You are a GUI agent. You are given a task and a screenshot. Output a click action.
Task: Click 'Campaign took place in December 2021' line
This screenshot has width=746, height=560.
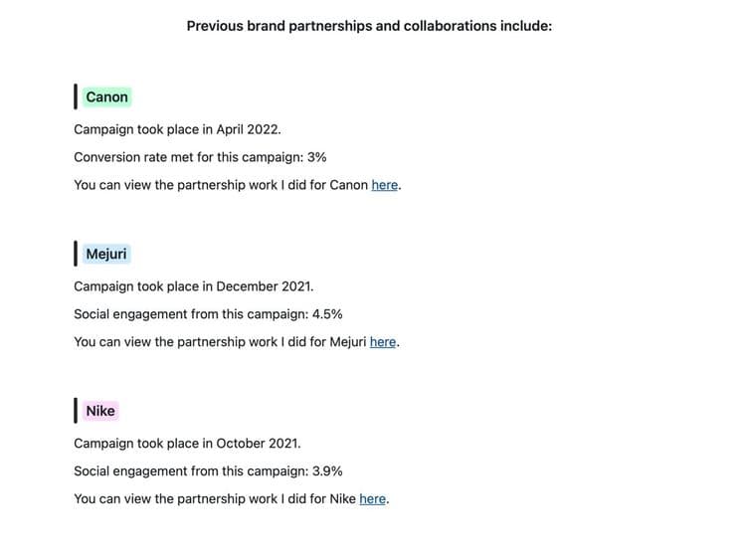194,286
